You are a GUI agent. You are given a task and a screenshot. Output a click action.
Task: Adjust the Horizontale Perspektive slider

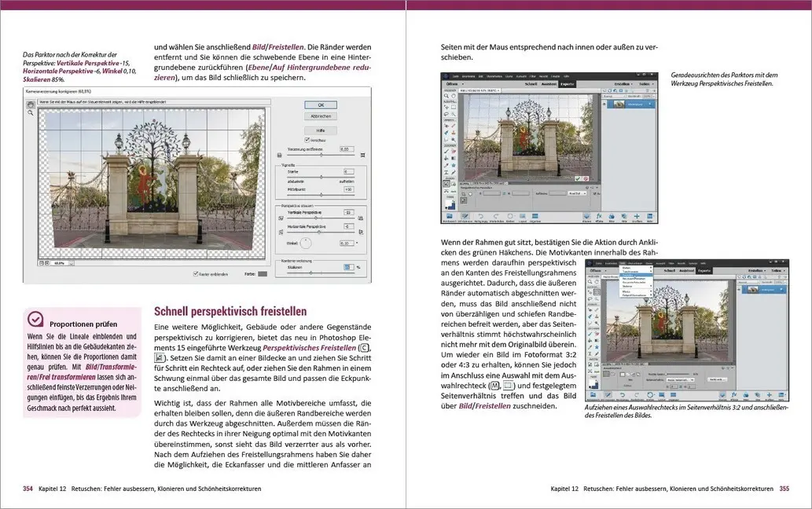point(321,233)
